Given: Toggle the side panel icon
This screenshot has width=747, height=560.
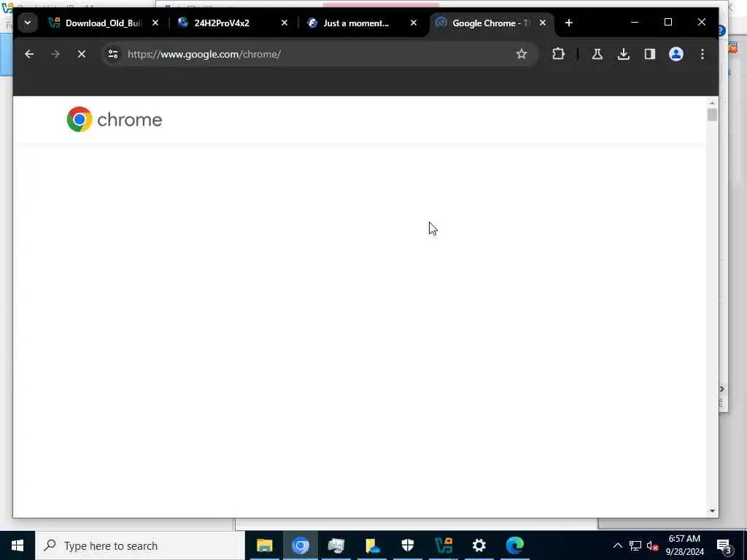Looking at the screenshot, I should click(650, 54).
